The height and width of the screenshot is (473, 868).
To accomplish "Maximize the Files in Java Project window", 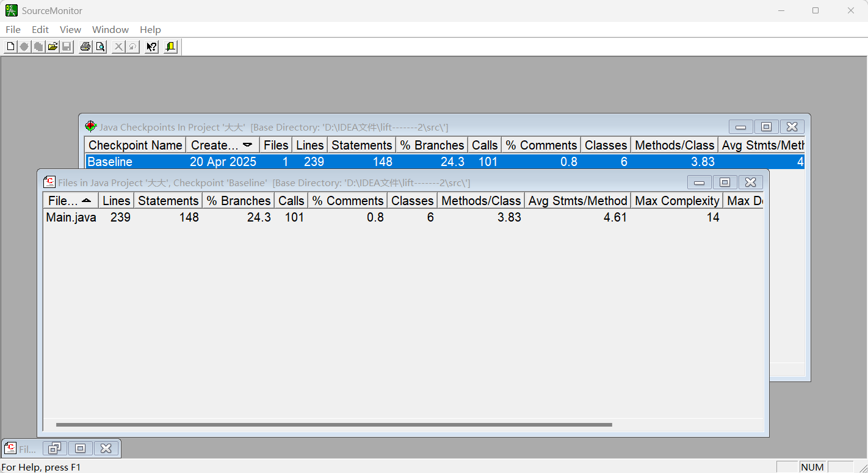I will (725, 182).
